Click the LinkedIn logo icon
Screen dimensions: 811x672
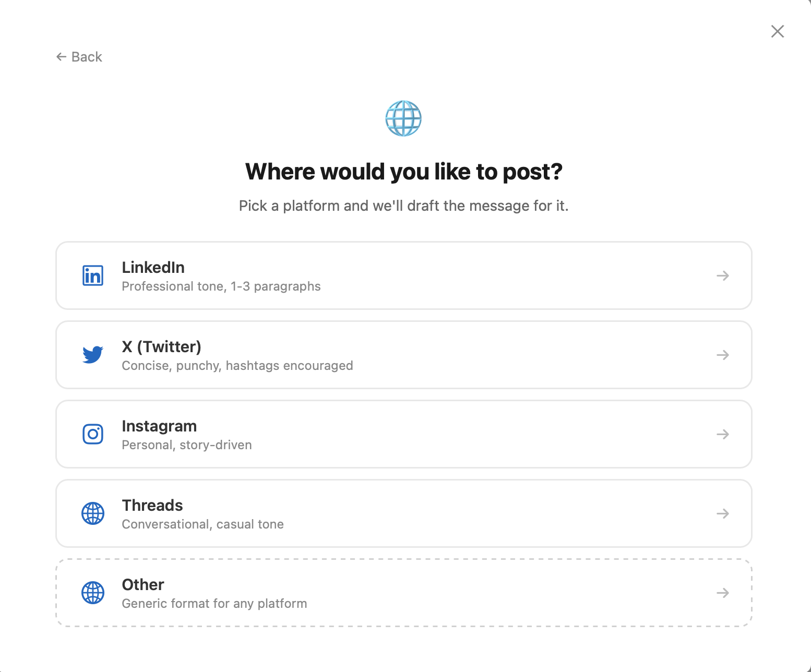(x=93, y=275)
